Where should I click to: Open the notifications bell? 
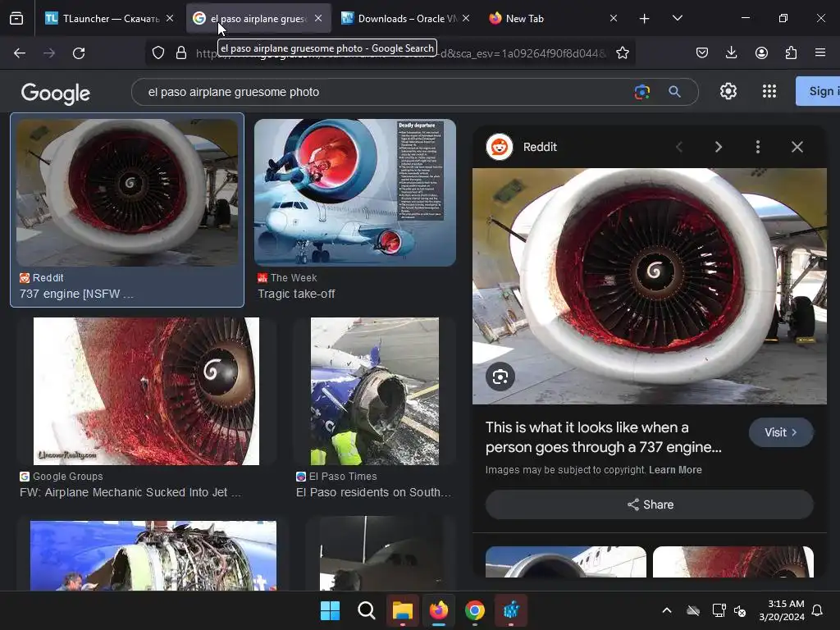click(x=817, y=610)
